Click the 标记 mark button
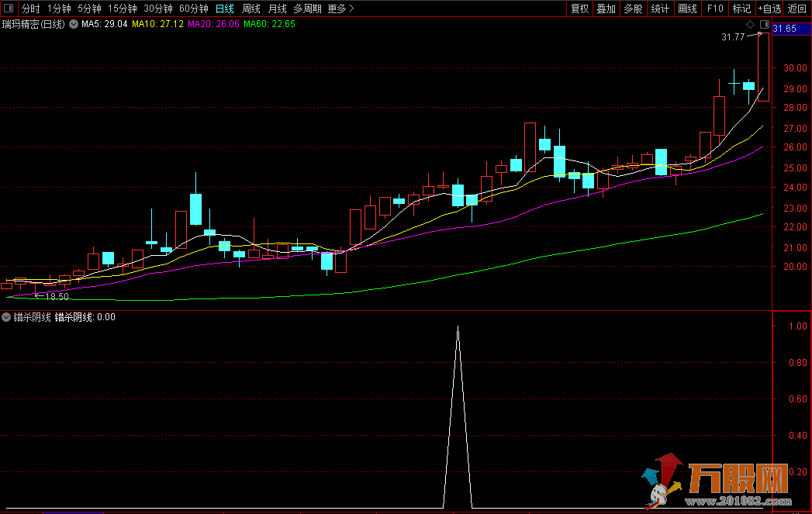The width and height of the screenshot is (812, 514). tap(741, 9)
